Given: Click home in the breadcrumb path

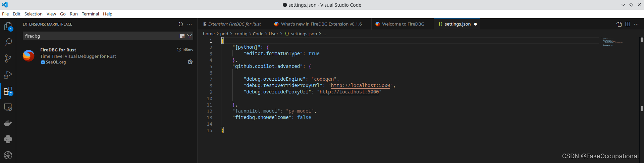Looking at the screenshot, I should 209,34.
